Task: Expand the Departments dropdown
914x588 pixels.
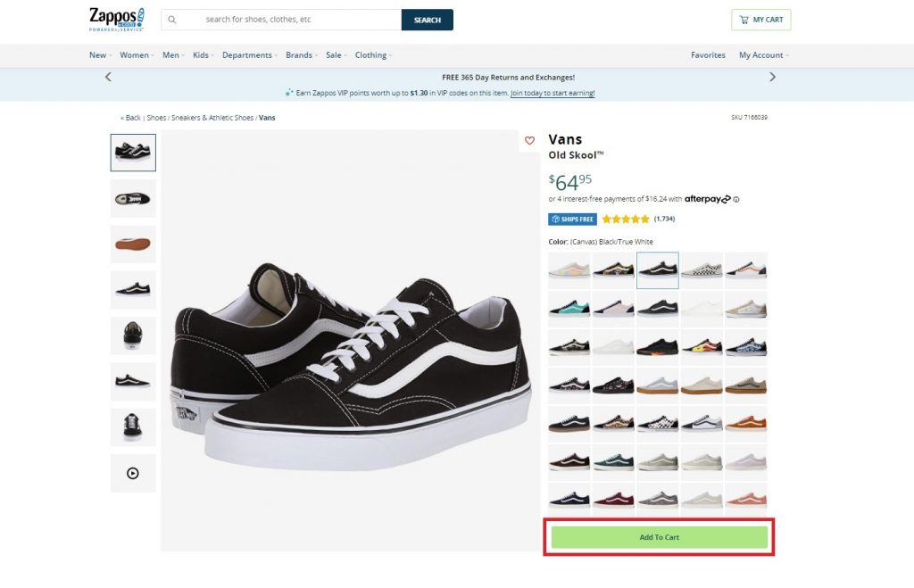Action: click(249, 55)
